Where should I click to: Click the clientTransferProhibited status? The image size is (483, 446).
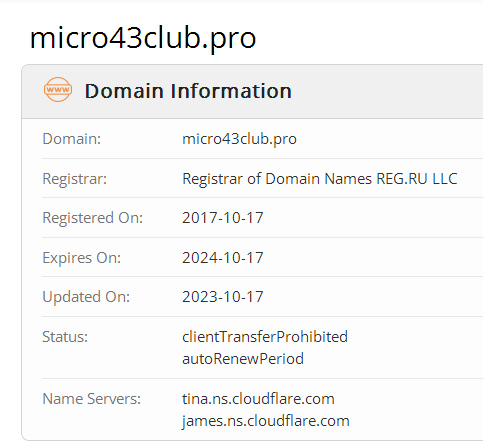[265, 337]
